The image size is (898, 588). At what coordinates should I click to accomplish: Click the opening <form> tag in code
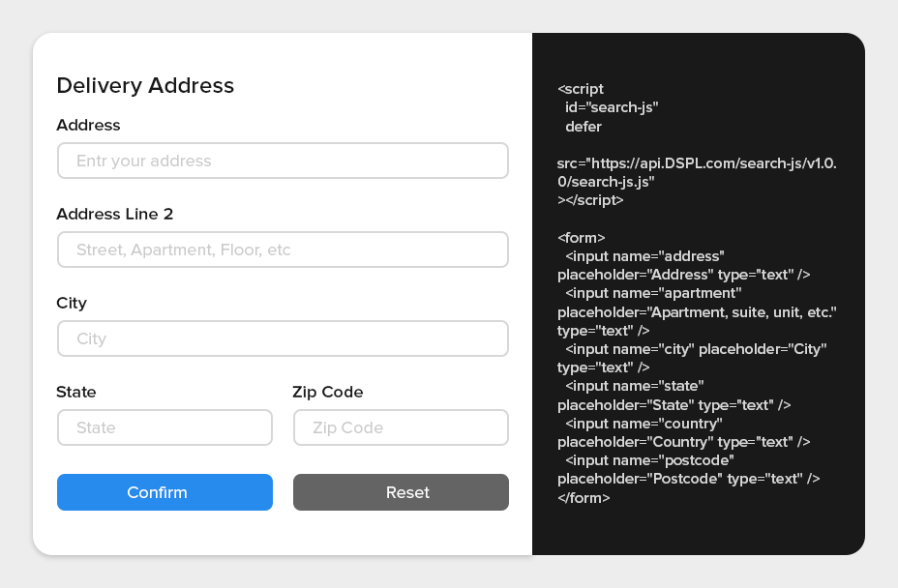[582, 237]
